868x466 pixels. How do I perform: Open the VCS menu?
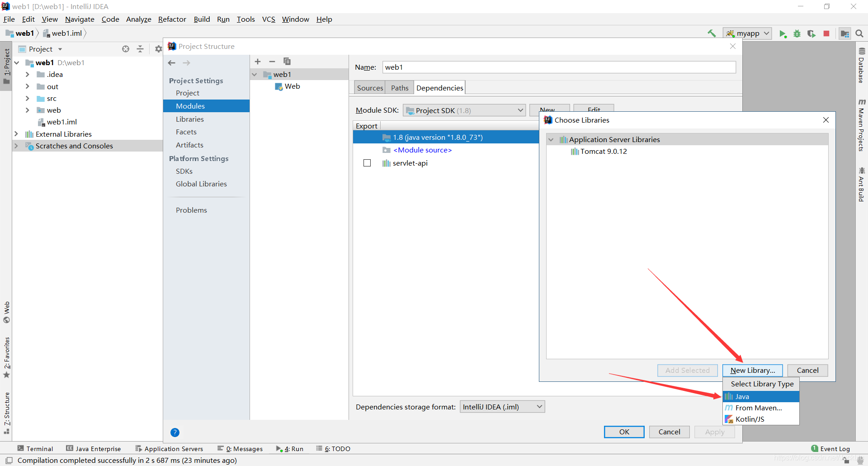[x=269, y=19]
